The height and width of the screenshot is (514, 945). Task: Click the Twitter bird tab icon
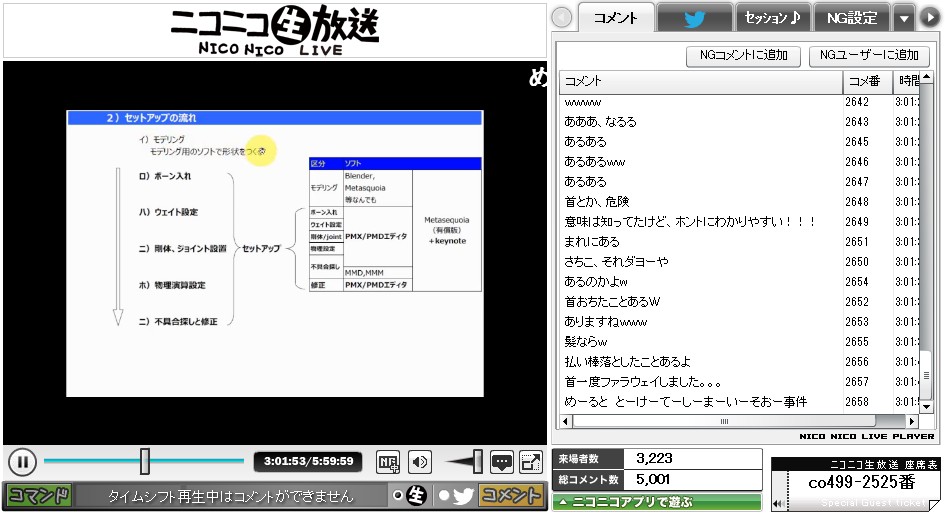tap(694, 18)
